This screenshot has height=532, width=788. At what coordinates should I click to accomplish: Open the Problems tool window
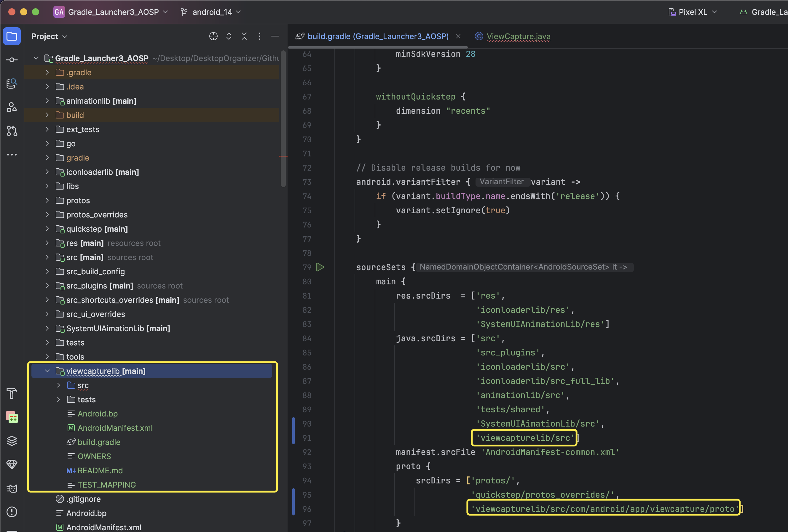(12, 512)
